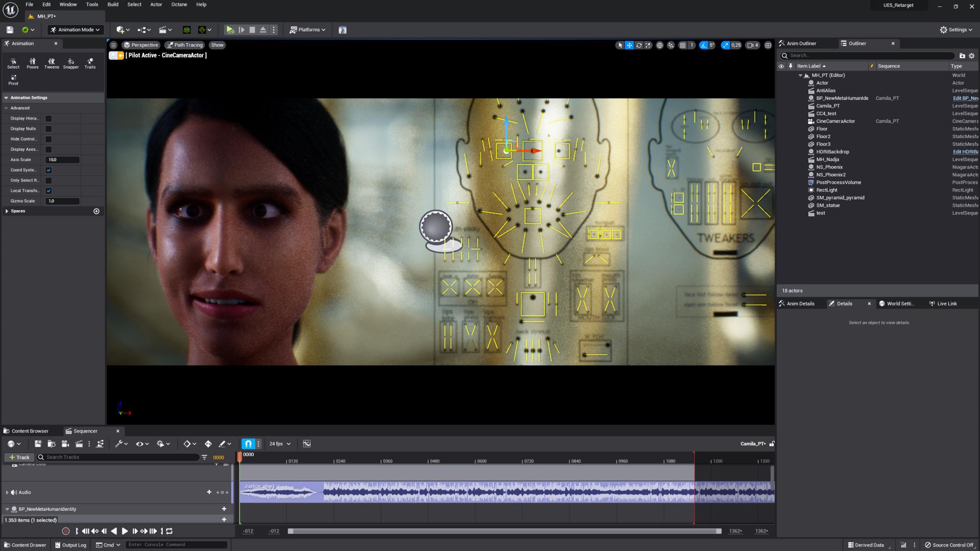Select the Poses tool in Animation panel
This screenshot has width=980, height=551.
(x=32, y=63)
